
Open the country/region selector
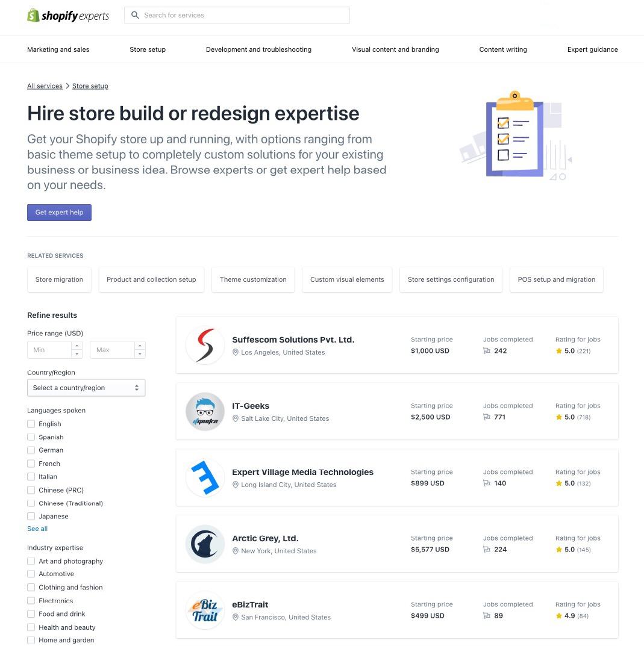click(86, 388)
